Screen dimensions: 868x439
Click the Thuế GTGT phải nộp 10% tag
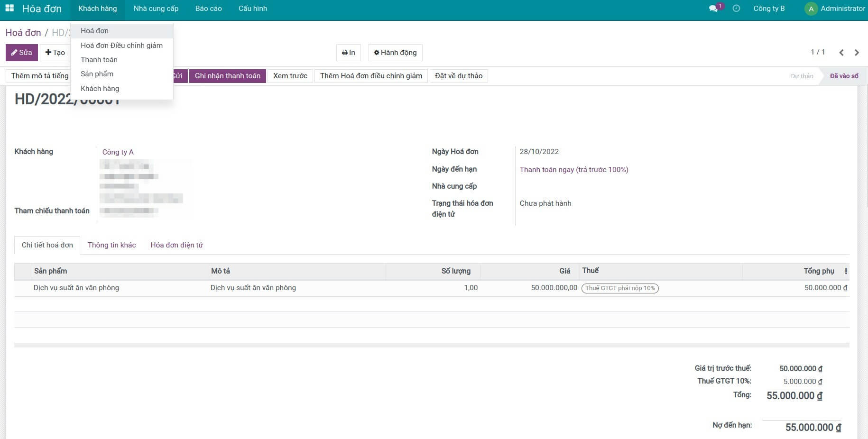click(x=620, y=288)
